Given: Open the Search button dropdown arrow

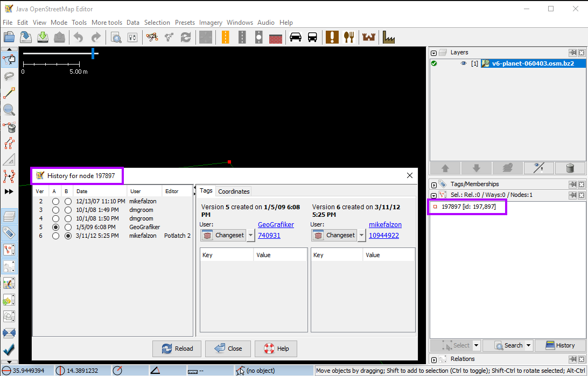Looking at the screenshot, I should [529, 345].
